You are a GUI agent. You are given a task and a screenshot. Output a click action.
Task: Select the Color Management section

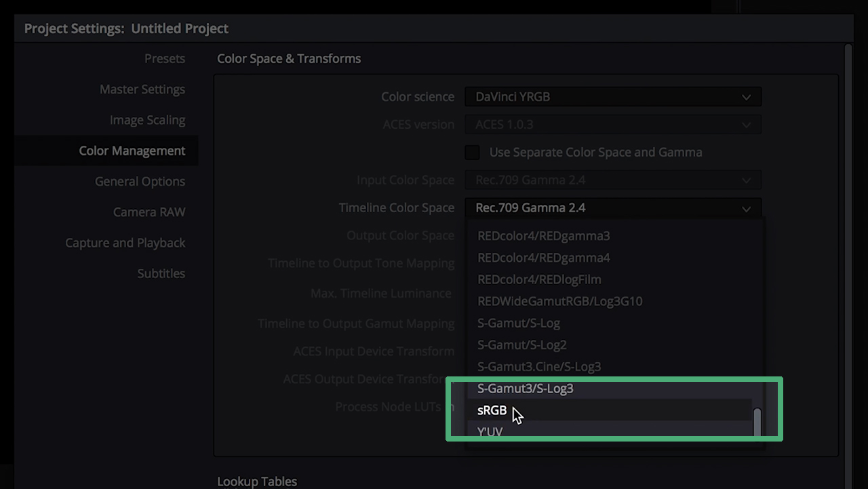(x=133, y=150)
